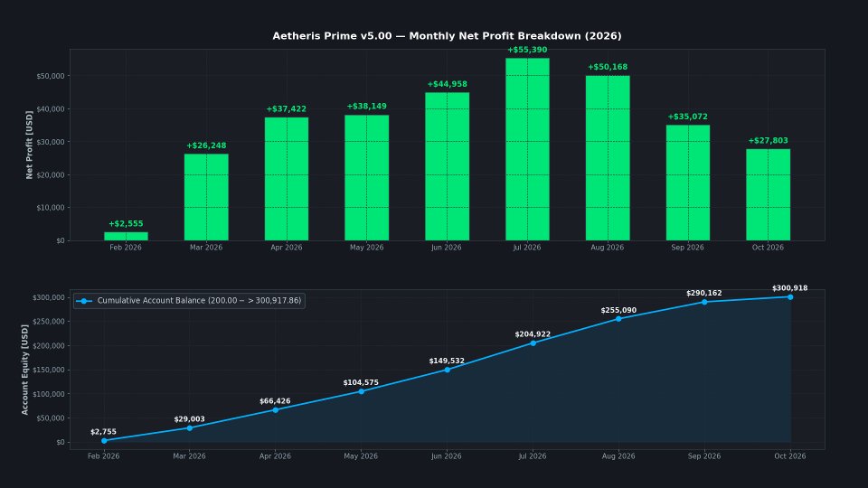The width and height of the screenshot is (868, 488).
Task: Click the Feb 2026 label under the equity chart
Action: point(103,455)
